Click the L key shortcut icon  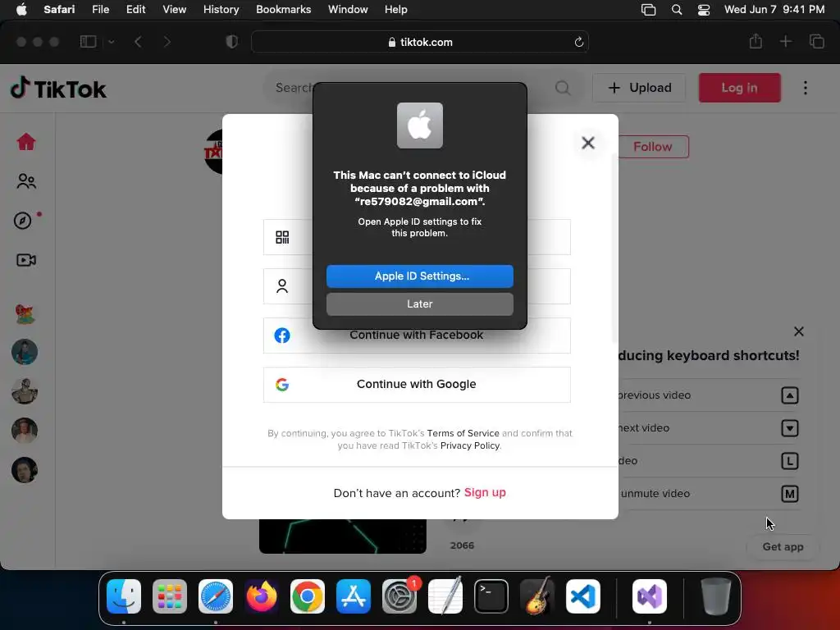(790, 461)
